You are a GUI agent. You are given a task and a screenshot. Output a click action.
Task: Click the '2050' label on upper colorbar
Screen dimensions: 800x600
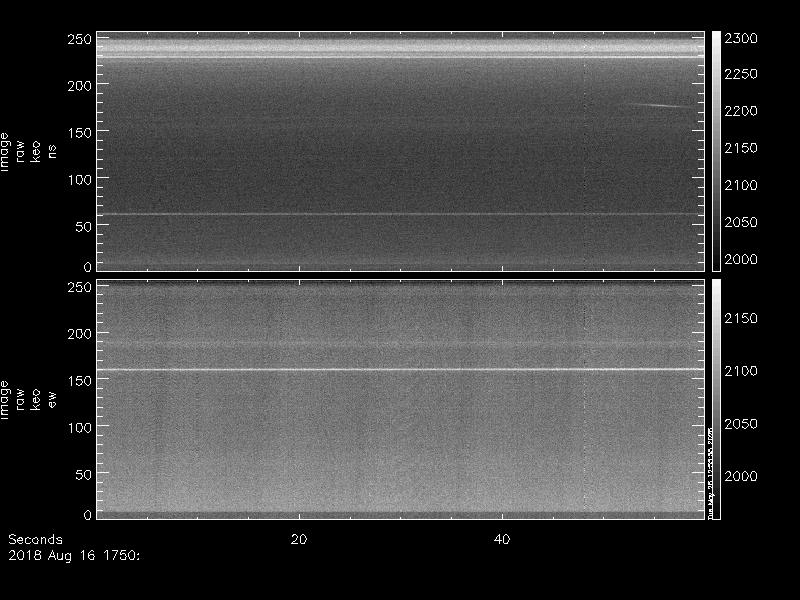coord(741,222)
